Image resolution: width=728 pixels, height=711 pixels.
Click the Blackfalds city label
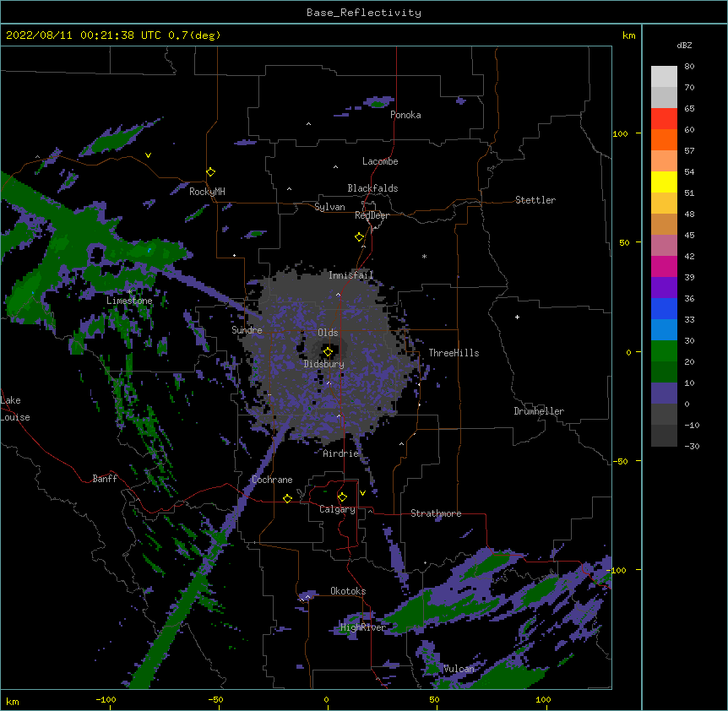pyautogui.click(x=372, y=188)
